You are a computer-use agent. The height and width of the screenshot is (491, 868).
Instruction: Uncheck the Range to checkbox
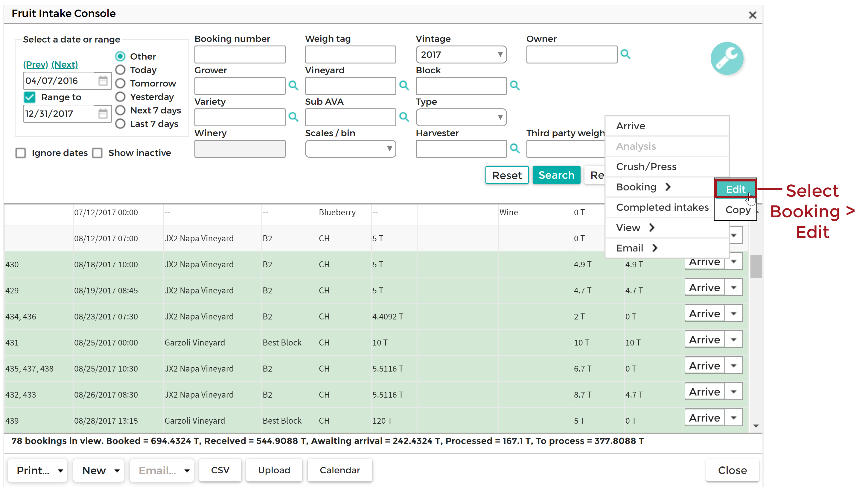click(30, 97)
